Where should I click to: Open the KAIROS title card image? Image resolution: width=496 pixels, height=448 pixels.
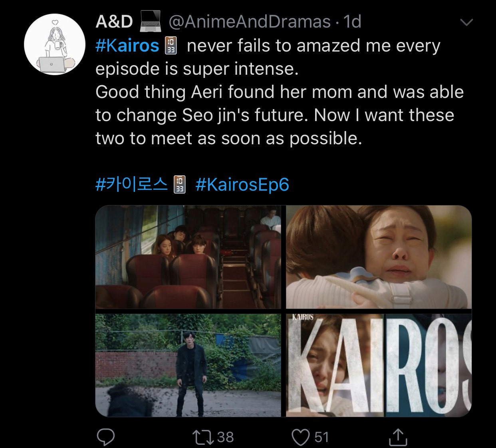click(379, 365)
